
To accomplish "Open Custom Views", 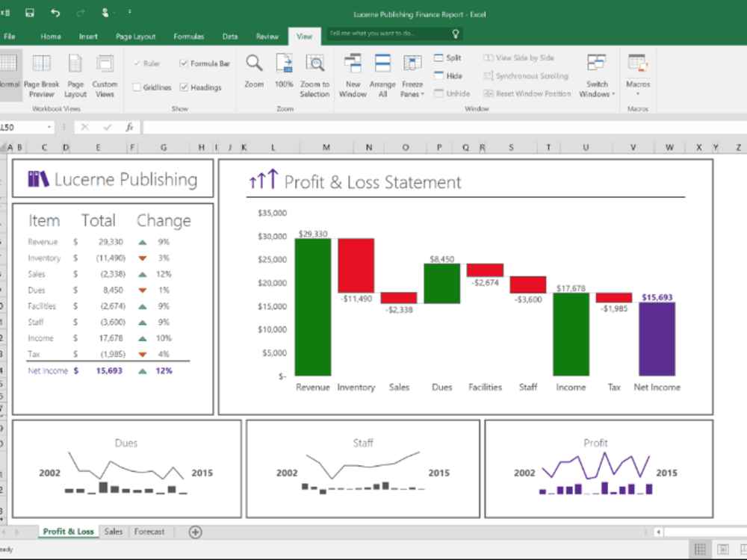I will click(x=105, y=75).
